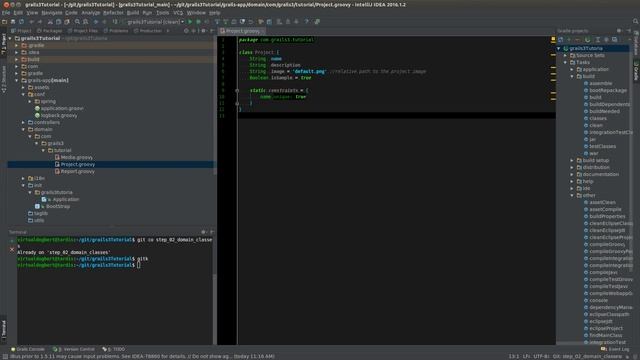640x360 pixels.
Task: Open the Version Control tool window
Action: point(74,349)
